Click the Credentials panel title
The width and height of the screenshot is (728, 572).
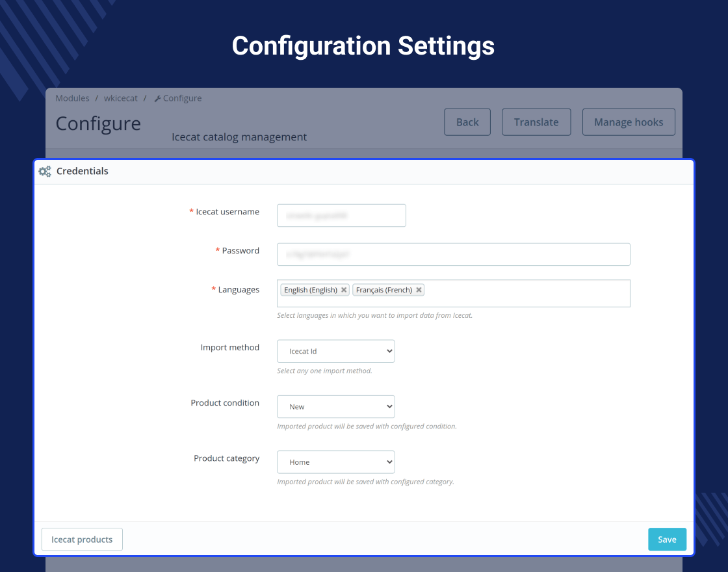tap(82, 172)
